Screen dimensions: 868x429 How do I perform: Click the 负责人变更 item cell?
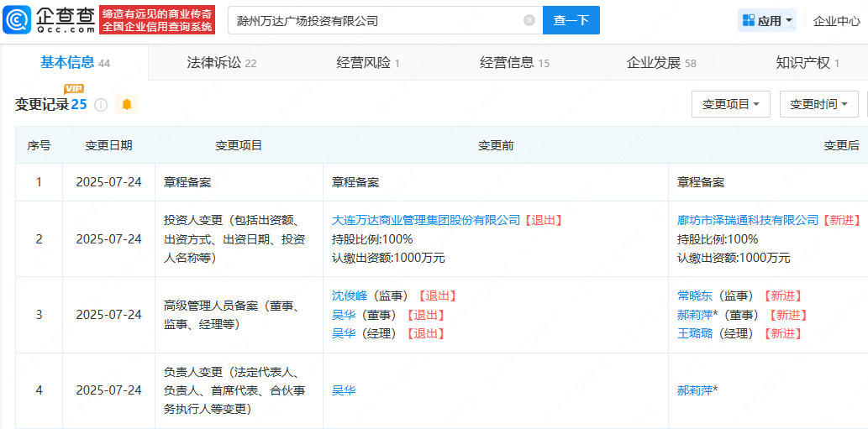pos(239,390)
